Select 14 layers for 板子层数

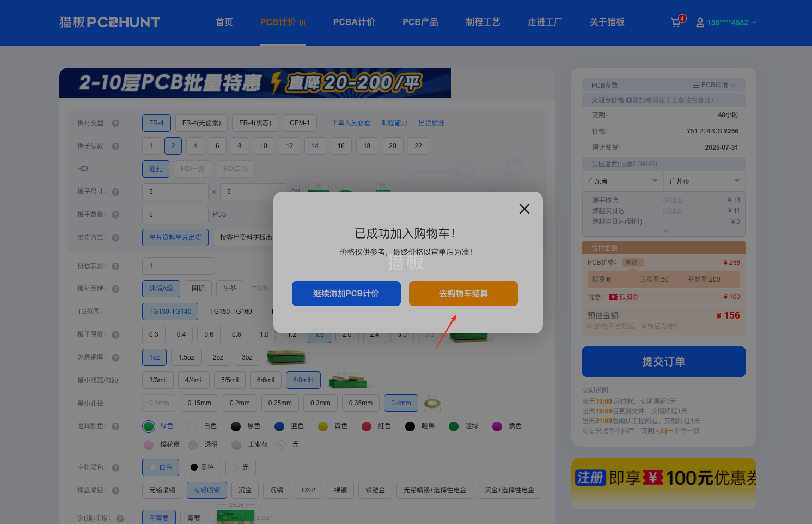315,145
